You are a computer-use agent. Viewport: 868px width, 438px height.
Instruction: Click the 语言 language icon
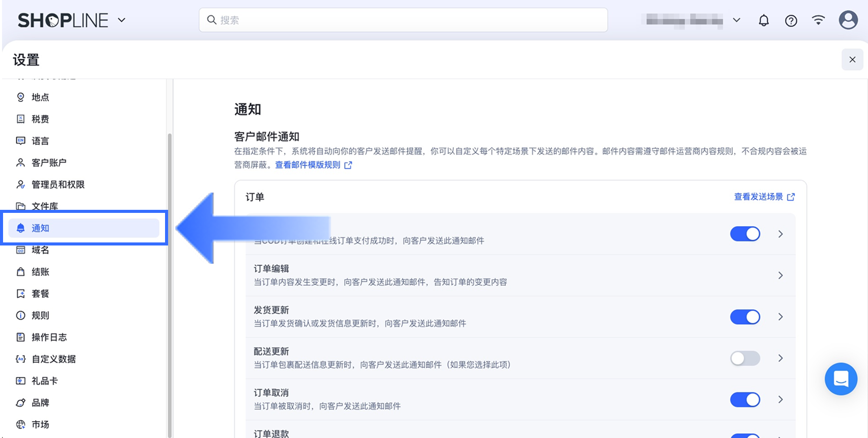(x=20, y=141)
